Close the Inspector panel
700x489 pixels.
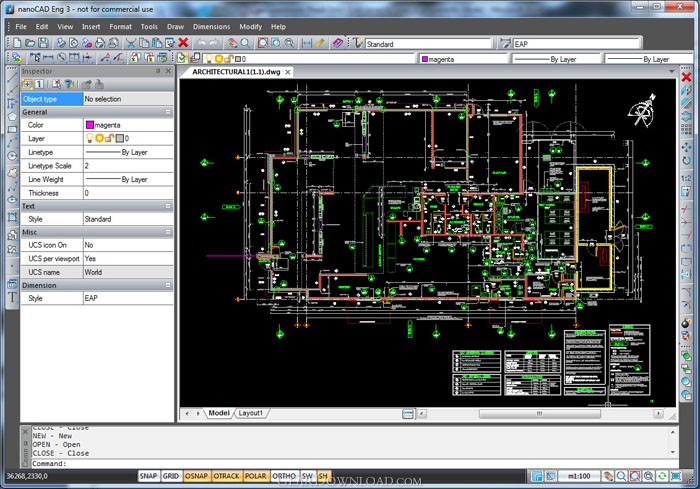169,71
